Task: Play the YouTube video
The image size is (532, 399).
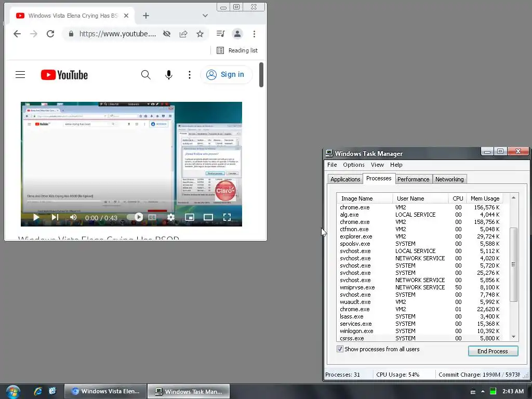Action: point(36,218)
